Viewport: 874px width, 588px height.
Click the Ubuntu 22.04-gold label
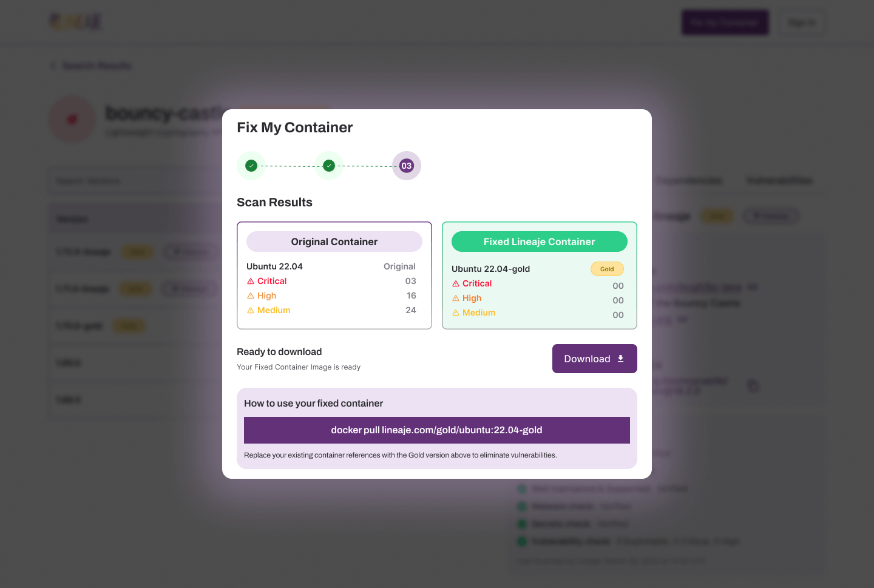tap(490, 269)
